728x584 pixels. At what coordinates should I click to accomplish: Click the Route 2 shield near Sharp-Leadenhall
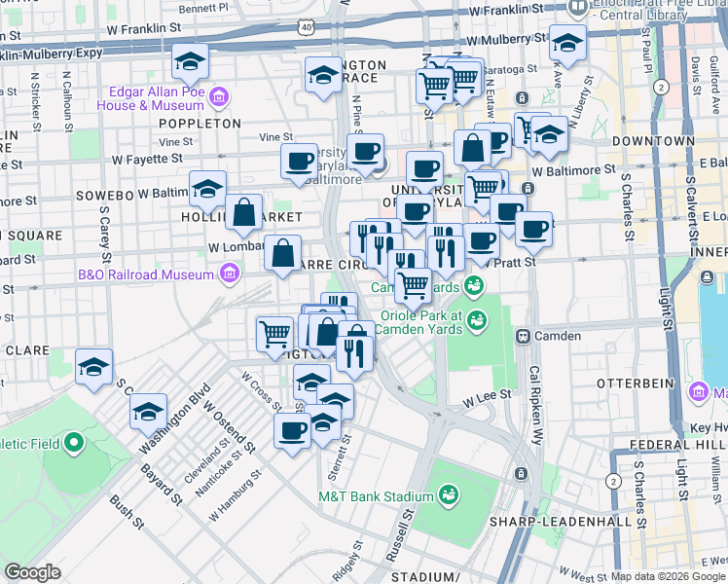click(x=613, y=482)
